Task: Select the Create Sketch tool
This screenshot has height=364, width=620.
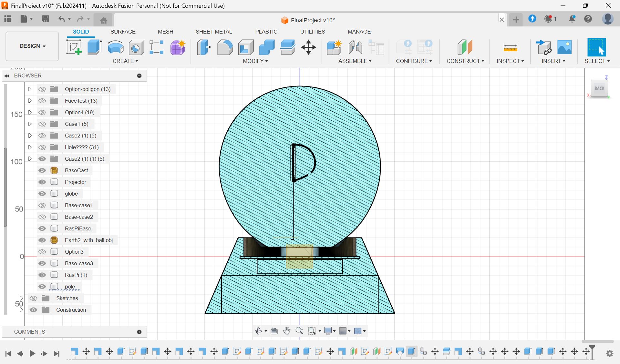Action: (74, 47)
